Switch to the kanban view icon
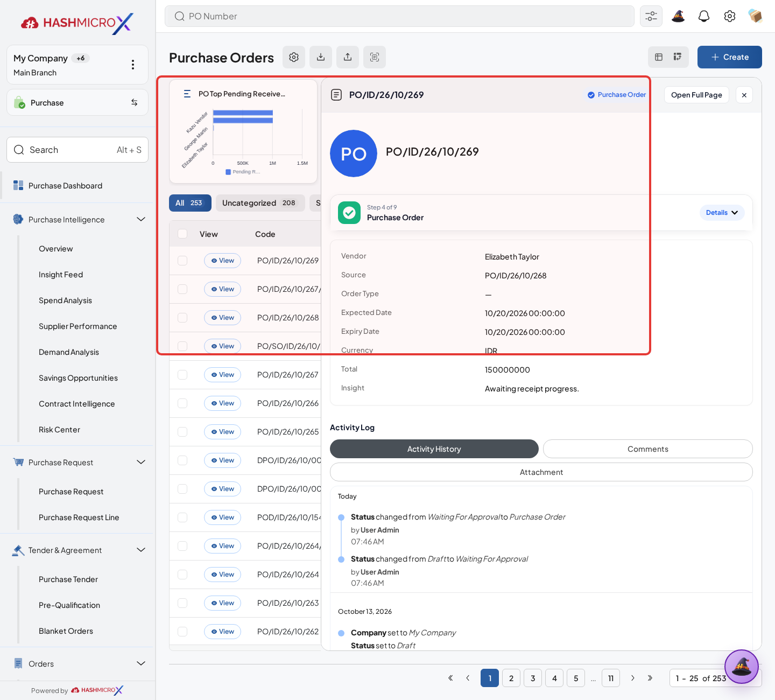 [678, 57]
